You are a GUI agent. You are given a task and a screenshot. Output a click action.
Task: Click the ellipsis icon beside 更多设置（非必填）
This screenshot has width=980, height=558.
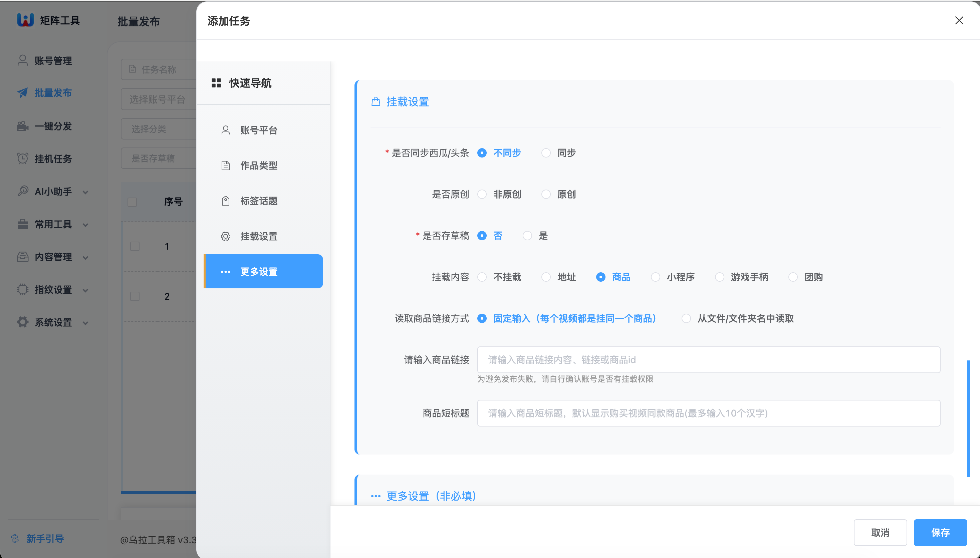click(x=376, y=496)
